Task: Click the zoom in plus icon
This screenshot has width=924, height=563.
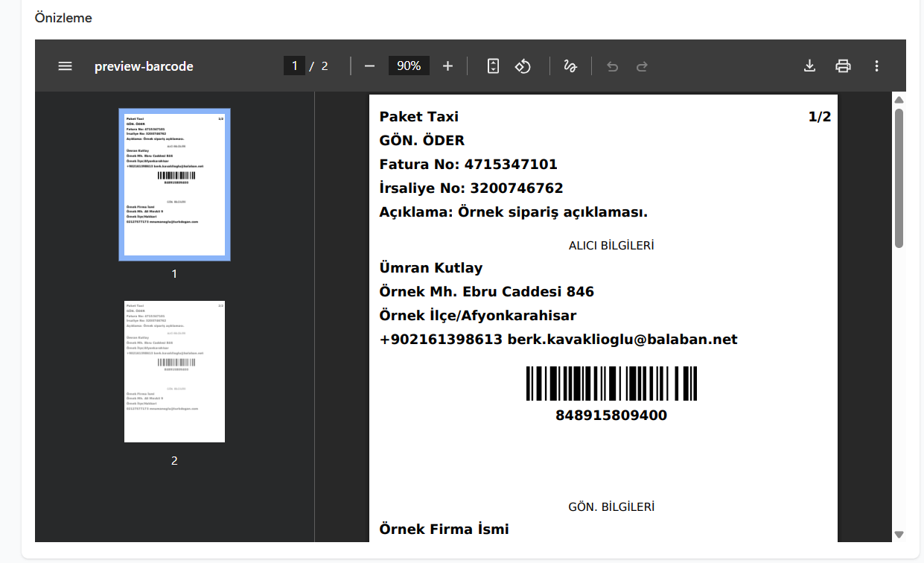Action: coord(447,66)
